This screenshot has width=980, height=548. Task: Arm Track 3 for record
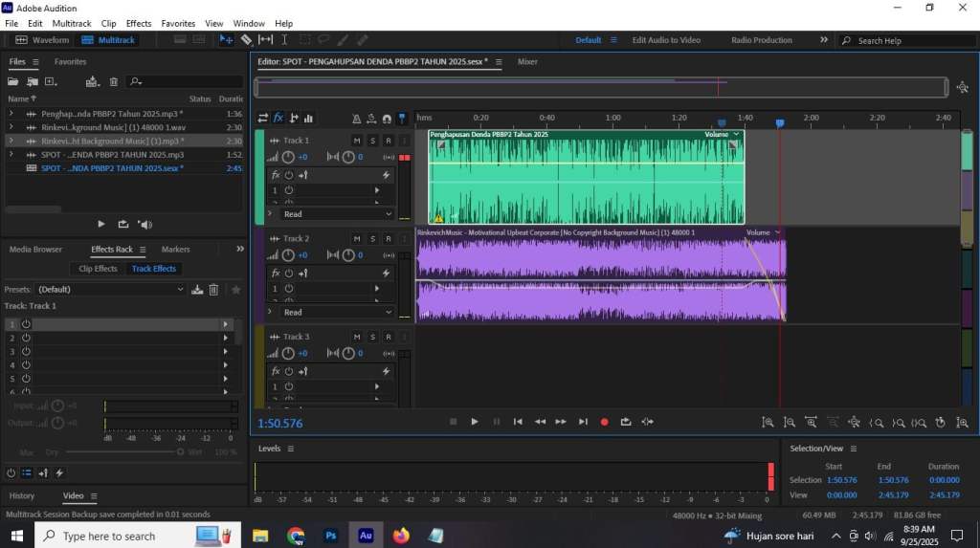388,337
